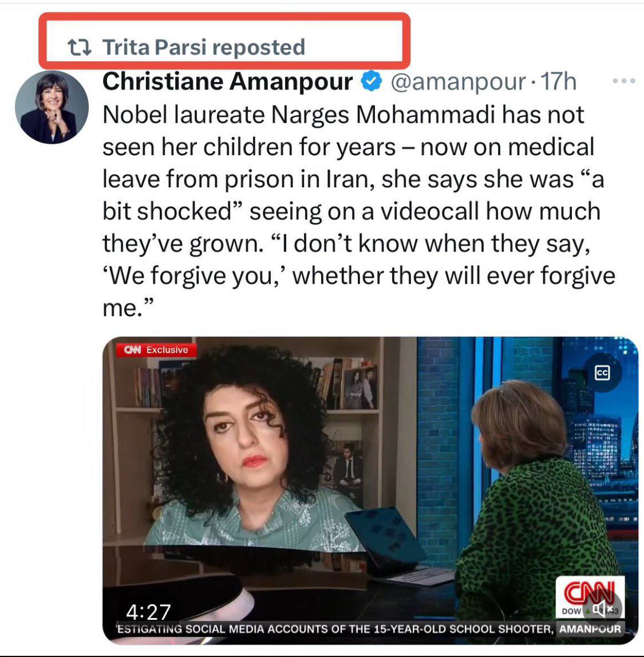Click the DOW indicator under the CNN logo
Viewport: 644px width, 657px height.
point(571,611)
